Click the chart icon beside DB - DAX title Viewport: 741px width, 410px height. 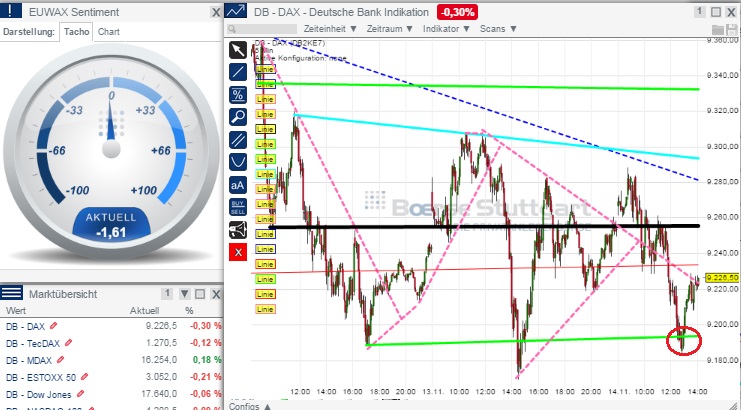point(236,11)
